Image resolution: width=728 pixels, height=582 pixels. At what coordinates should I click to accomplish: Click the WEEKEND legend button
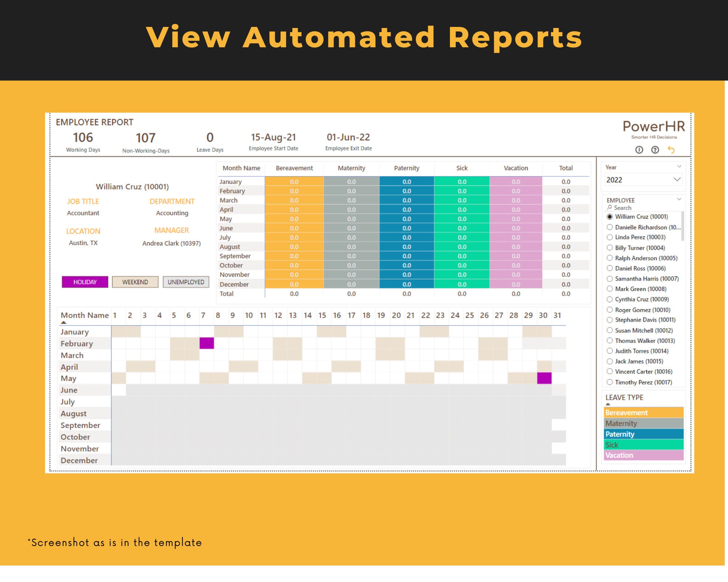point(135,282)
